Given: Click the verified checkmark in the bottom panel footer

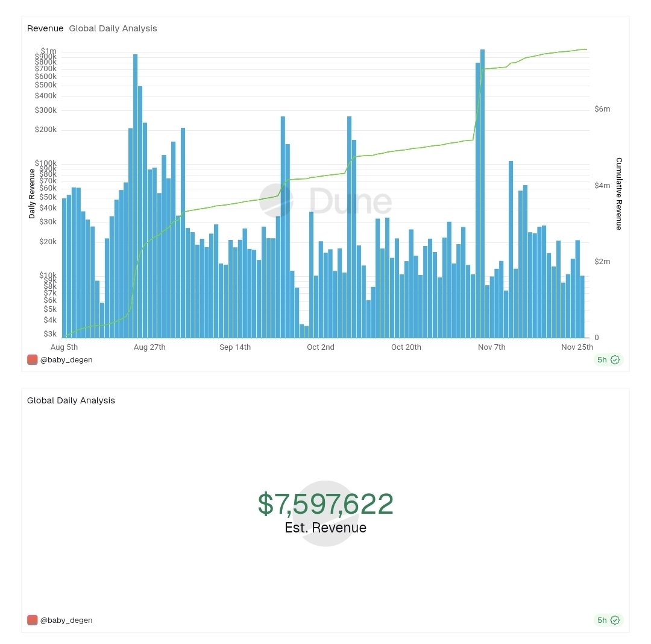Looking at the screenshot, I should [x=614, y=620].
